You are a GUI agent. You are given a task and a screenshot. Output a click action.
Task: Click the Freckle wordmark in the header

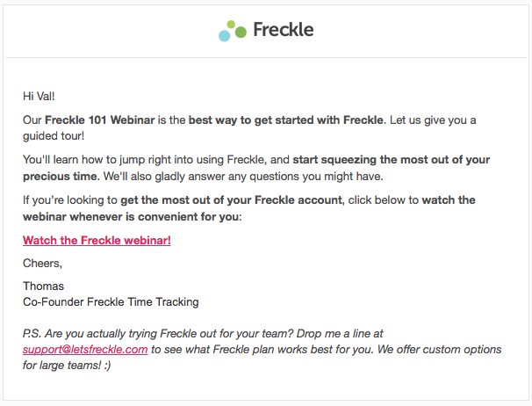click(284, 30)
